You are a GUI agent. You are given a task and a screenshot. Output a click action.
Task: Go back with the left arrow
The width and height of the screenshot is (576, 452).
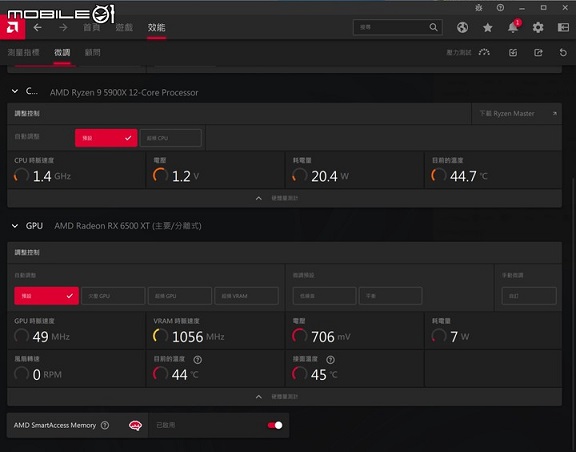tap(37, 28)
